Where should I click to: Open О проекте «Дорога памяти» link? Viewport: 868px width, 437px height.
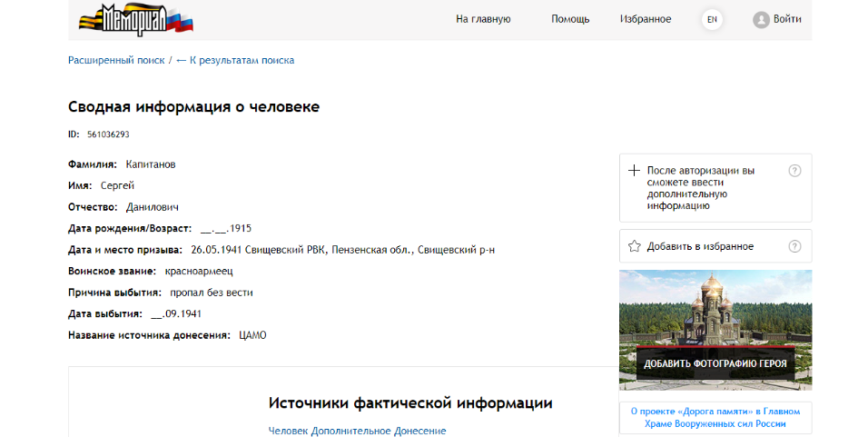[715, 418]
